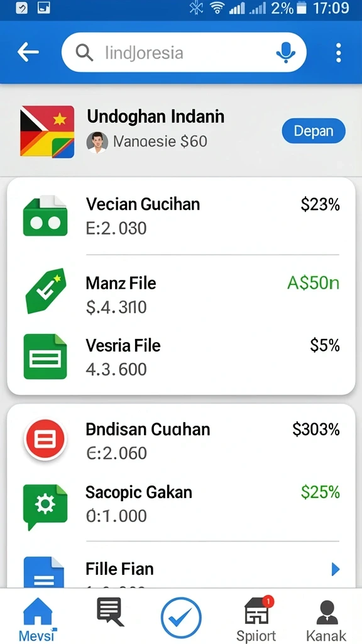Select the green Manz File tag icon

pos(45,292)
